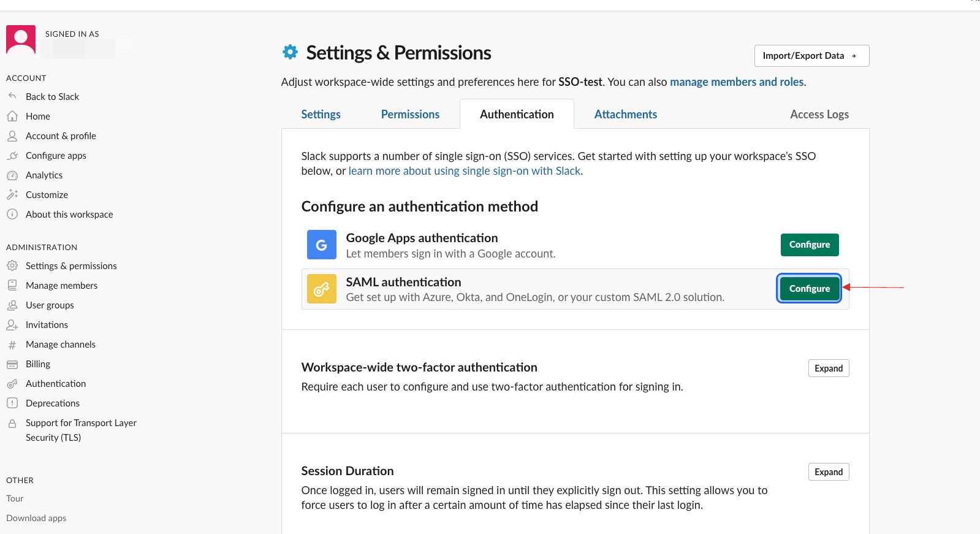The height and width of the screenshot is (534, 980).
Task: Click the Account & profile person icon
Action: [x=12, y=135]
